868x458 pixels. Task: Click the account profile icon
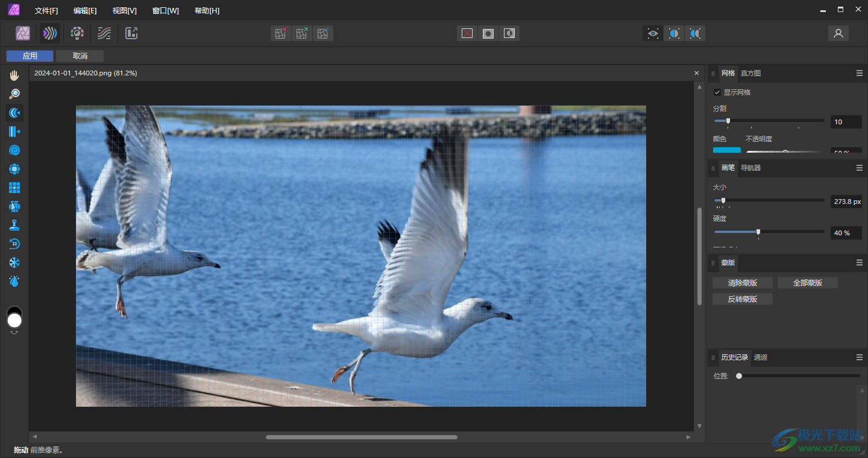(838, 33)
